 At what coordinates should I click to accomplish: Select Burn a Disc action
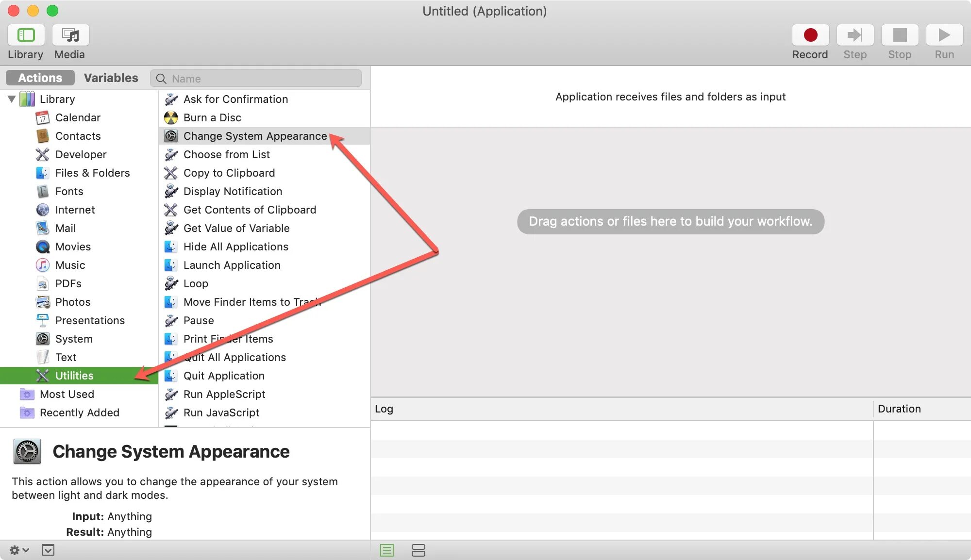coord(212,117)
